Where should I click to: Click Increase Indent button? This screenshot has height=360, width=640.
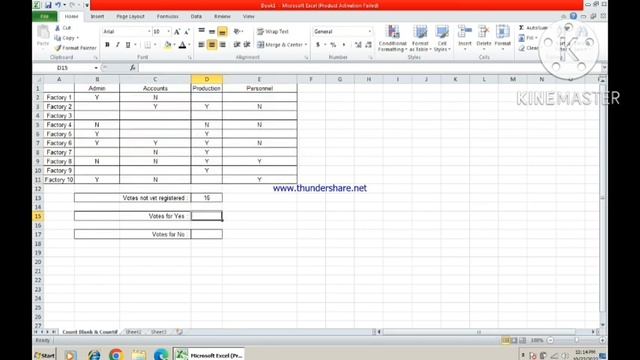247,44
